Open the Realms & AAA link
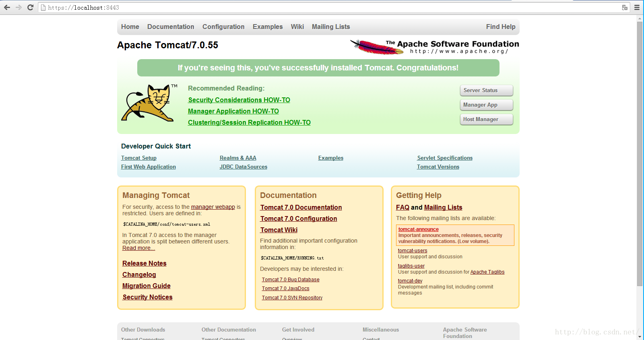Viewport: 644px width, 340px height. (x=238, y=158)
